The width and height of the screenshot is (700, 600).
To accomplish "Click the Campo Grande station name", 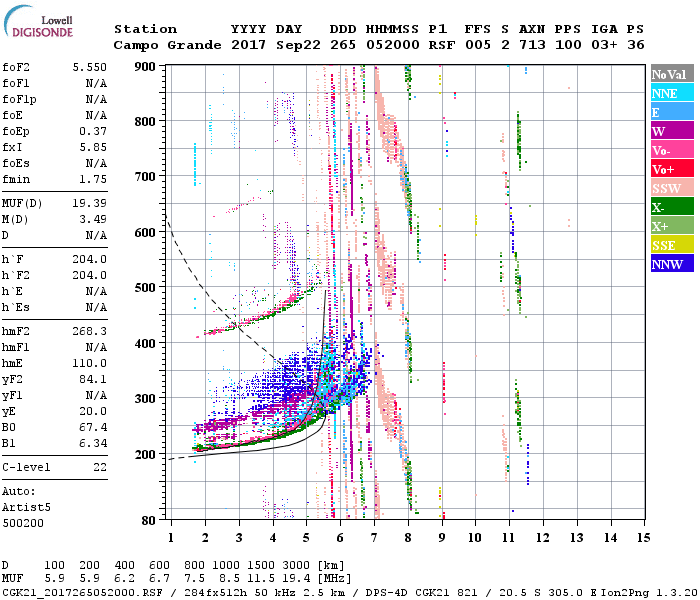I will pos(167,45).
